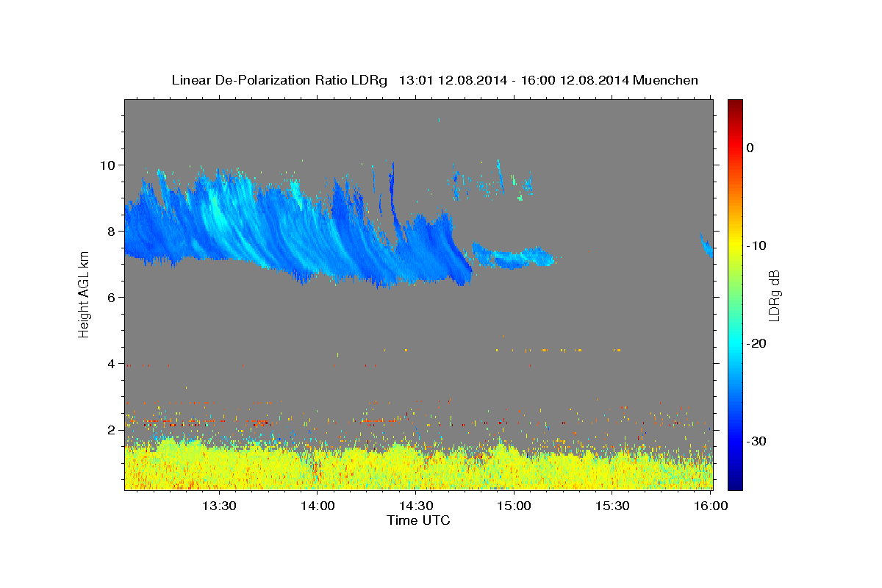Click the yellow section of the colorbar
The height and width of the screenshot is (588, 882).
click(735, 245)
